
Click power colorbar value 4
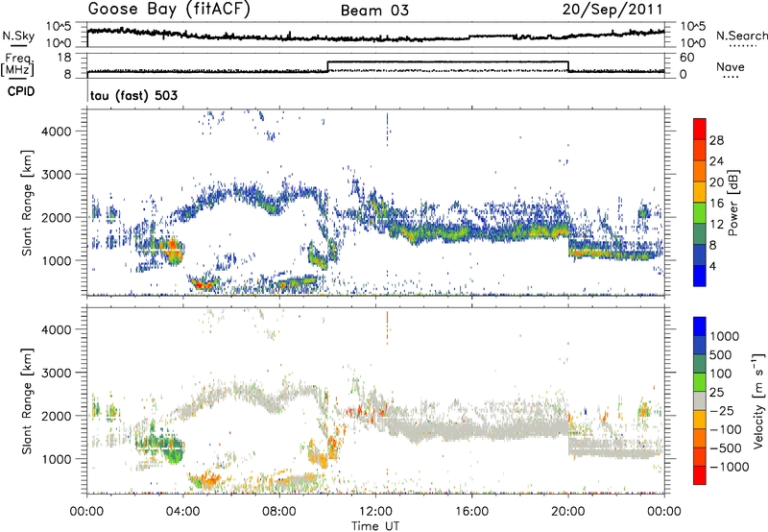pos(712,266)
